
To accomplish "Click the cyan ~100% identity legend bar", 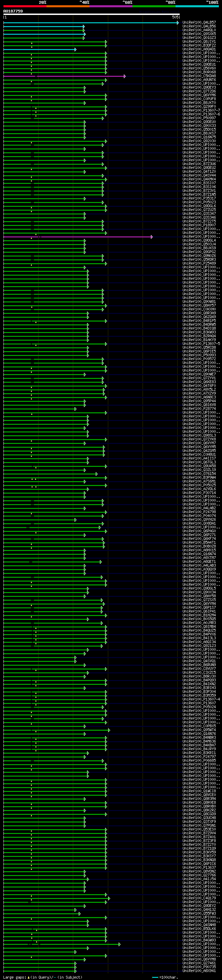I will 197,7.
